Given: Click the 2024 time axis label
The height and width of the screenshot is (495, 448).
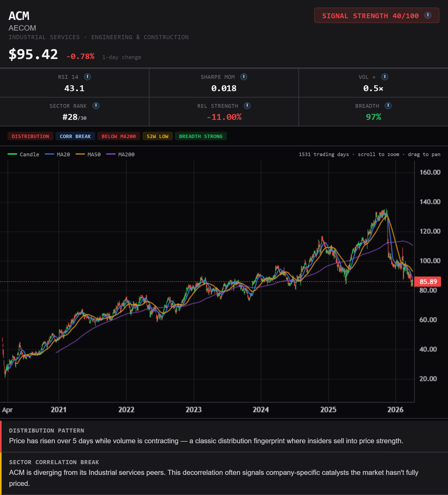Looking at the screenshot, I should tap(261, 410).
